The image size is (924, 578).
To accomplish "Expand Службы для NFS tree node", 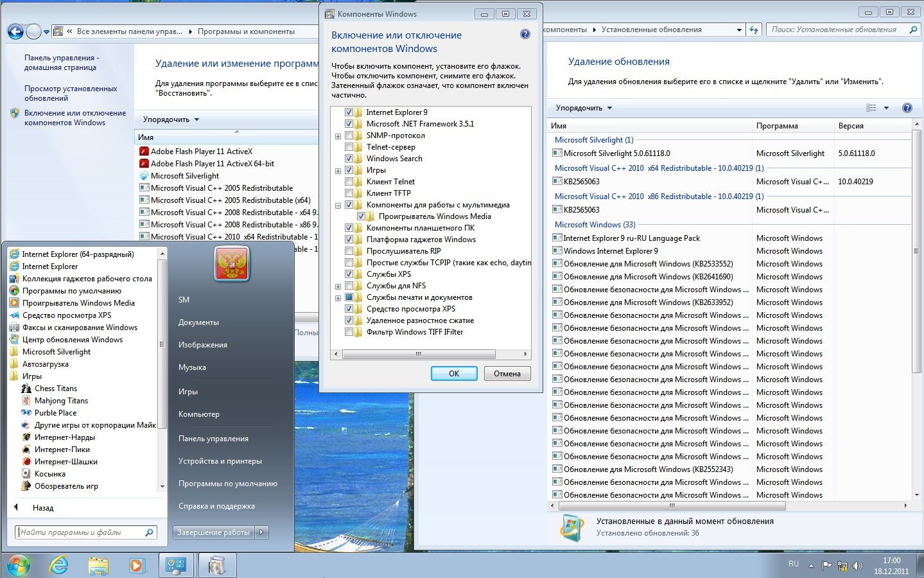I will [x=338, y=286].
